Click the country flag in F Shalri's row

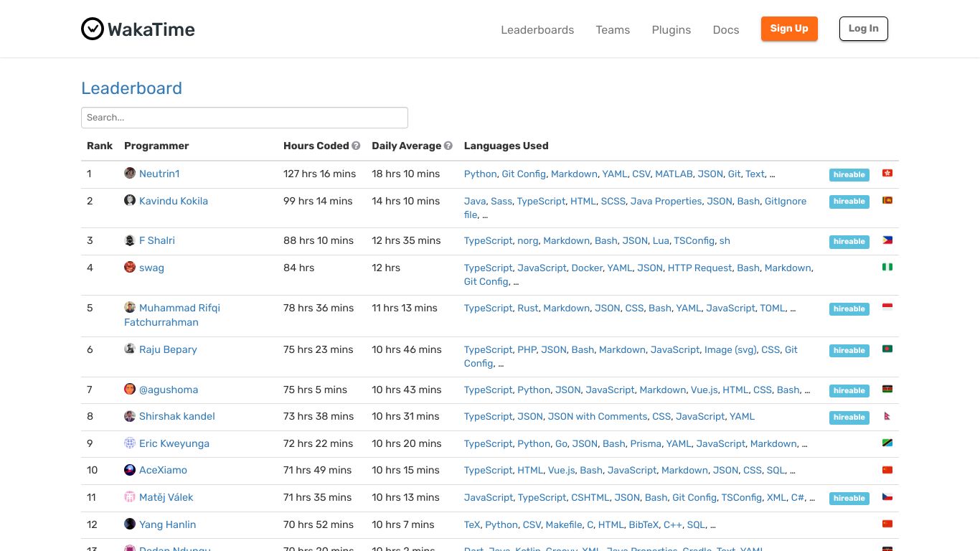pyautogui.click(x=887, y=240)
